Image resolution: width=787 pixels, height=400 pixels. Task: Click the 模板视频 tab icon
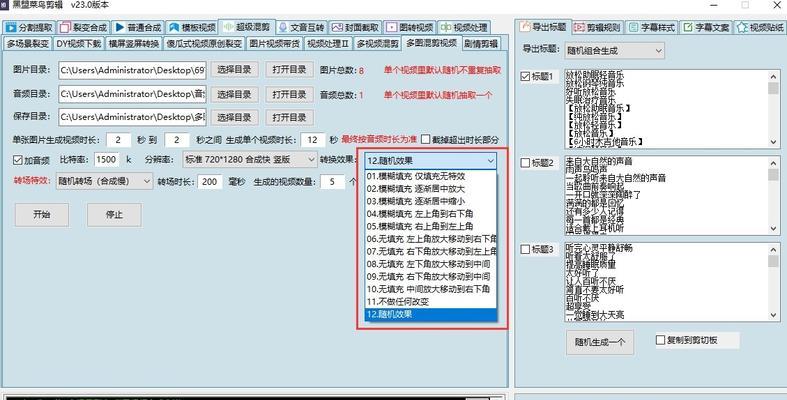click(x=174, y=27)
